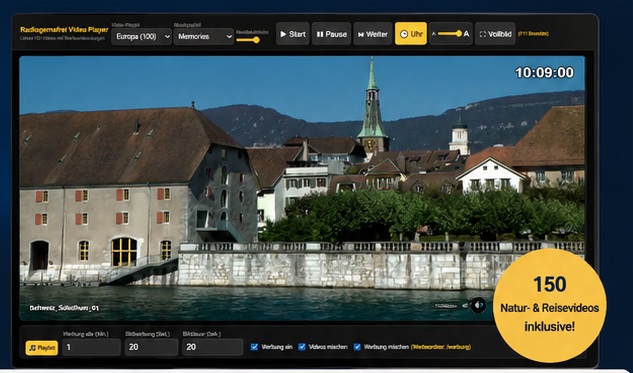This screenshot has height=373, width=633.
Task: Click the Start play button
Action: point(293,34)
